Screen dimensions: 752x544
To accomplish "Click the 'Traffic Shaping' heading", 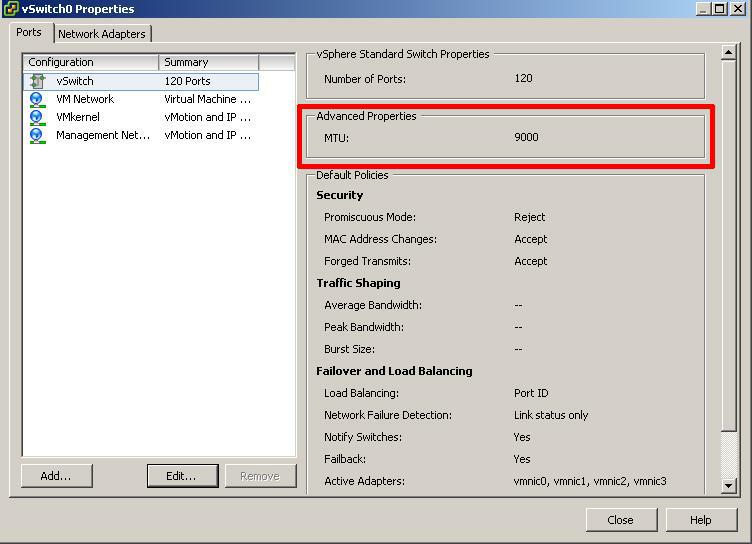I will click(358, 283).
